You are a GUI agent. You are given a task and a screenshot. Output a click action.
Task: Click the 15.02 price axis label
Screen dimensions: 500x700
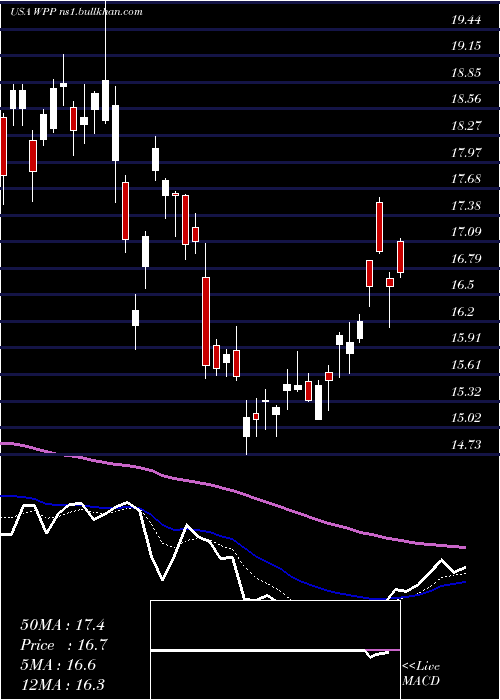point(467,418)
